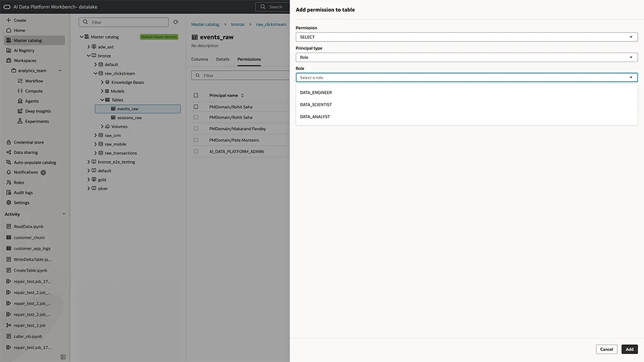Image resolution: width=644 pixels, height=362 pixels.
Task: Tick the checkbox for PMDomain/Makarand Pandey
Action: pyautogui.click(x=196, y=129)
